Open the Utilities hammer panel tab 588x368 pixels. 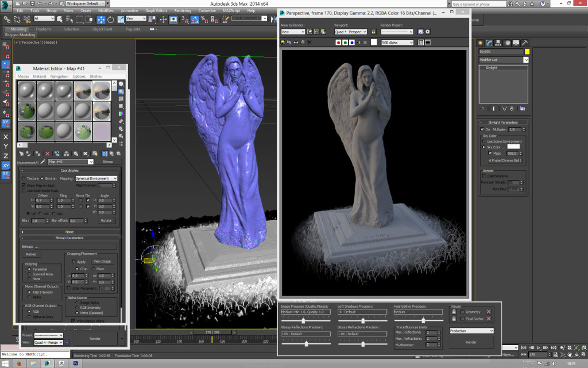click(525, 43)
